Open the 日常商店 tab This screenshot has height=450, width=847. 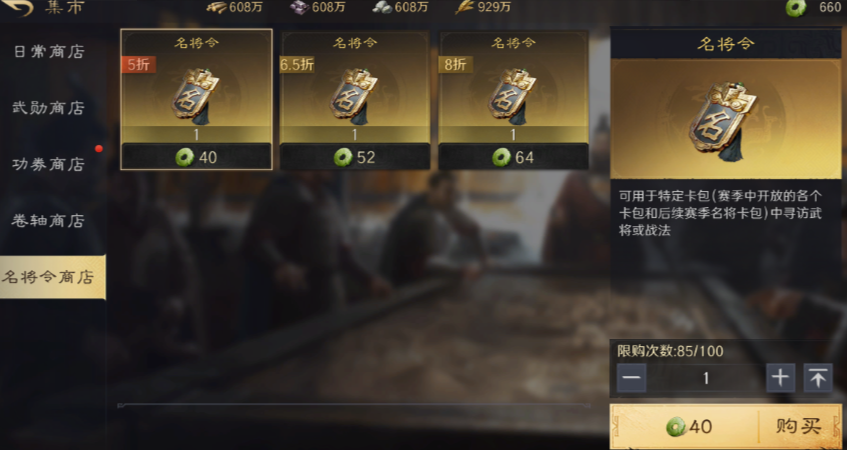[49, 52]
